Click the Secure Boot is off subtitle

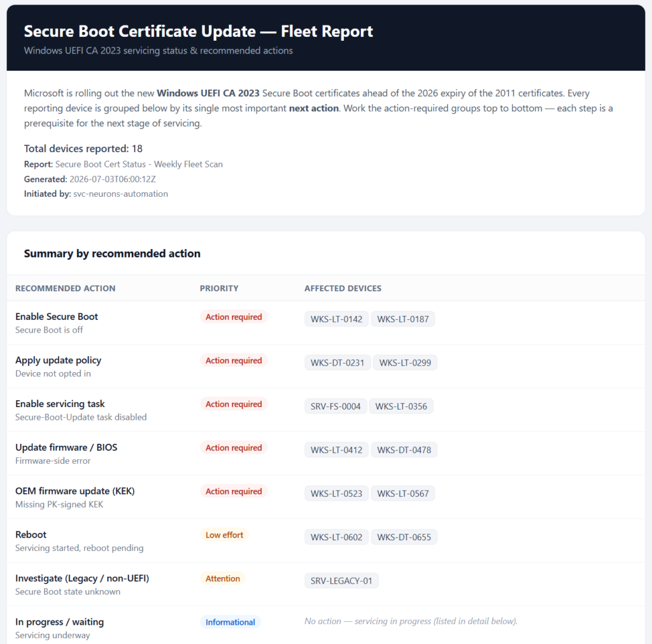[x=49, y=330]
